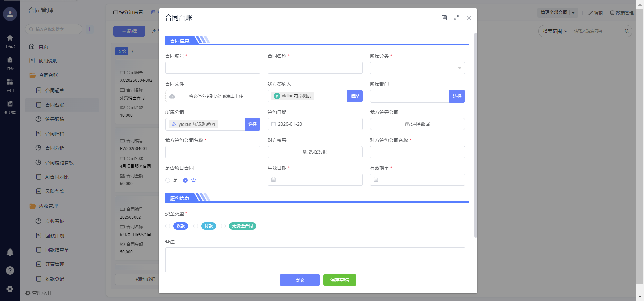The image size is (644, 301).
Task: Switch to the 按分组查看 tab
Action: click(x=128, y=12)
